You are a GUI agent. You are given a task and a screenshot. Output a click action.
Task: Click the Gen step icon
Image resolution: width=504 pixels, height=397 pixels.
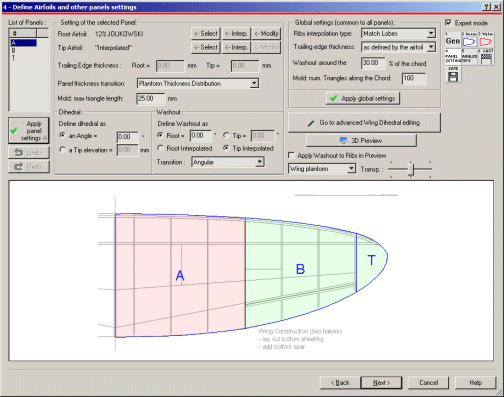point(453,40)
